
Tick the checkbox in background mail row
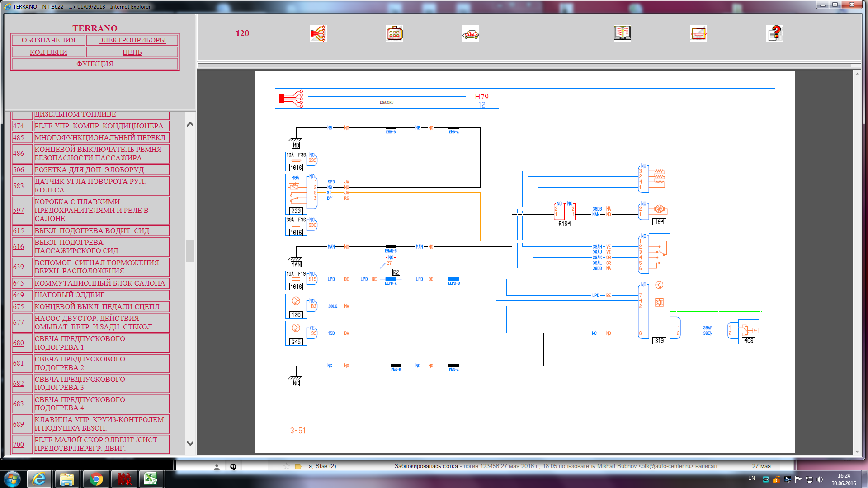[x=275, y=466]
